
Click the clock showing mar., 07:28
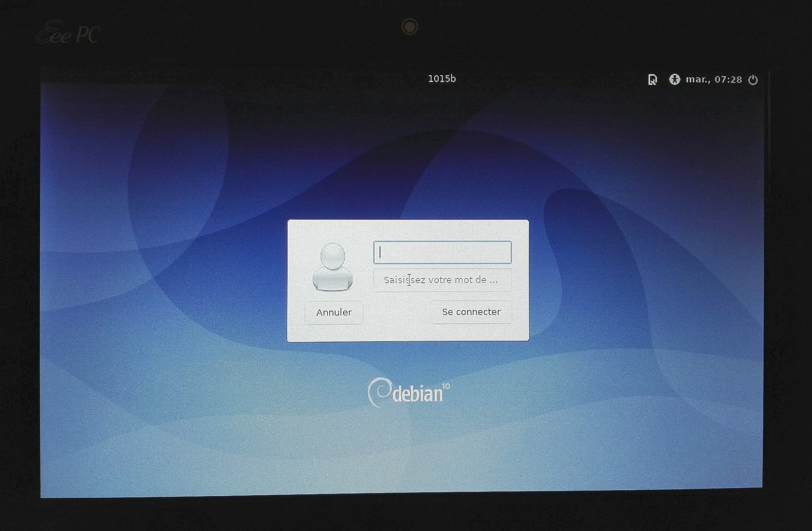[714, 79]
